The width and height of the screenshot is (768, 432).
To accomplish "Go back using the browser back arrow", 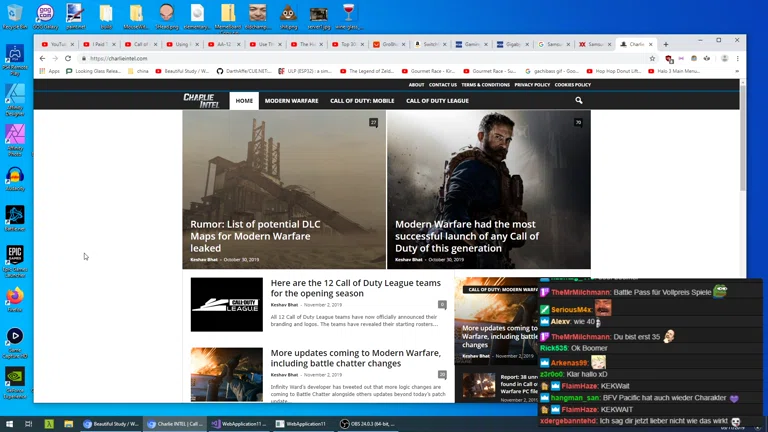I will click(42, 58).
